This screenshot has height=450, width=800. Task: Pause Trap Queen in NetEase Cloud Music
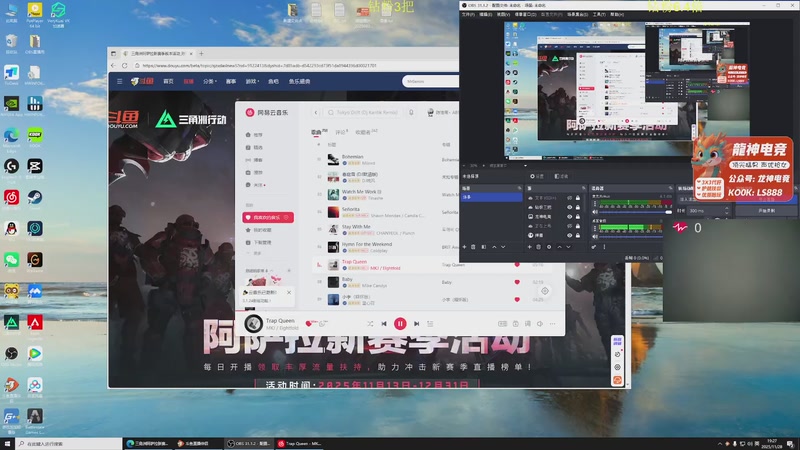(x=400, y=323)
